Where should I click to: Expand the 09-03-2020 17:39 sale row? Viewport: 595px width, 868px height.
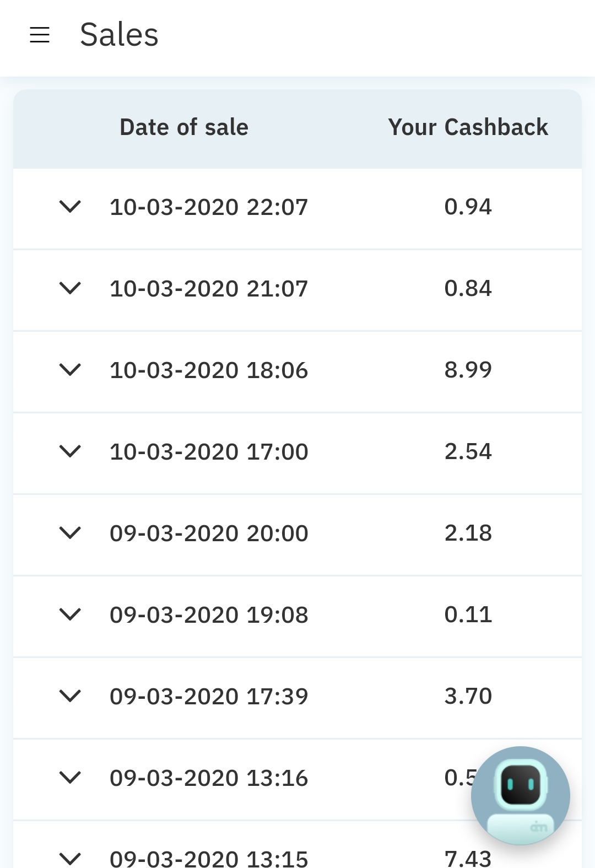coord(70,696)
